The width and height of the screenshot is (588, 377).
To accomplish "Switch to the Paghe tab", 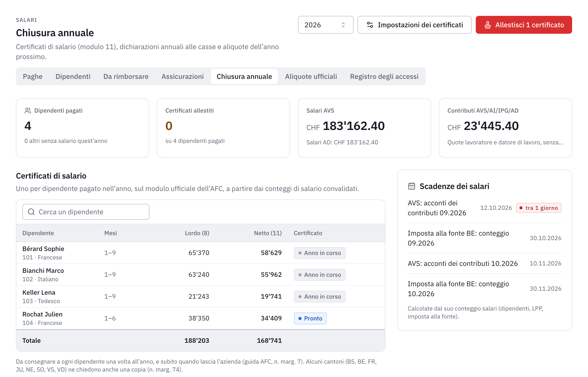I will (x=33, y=76).
